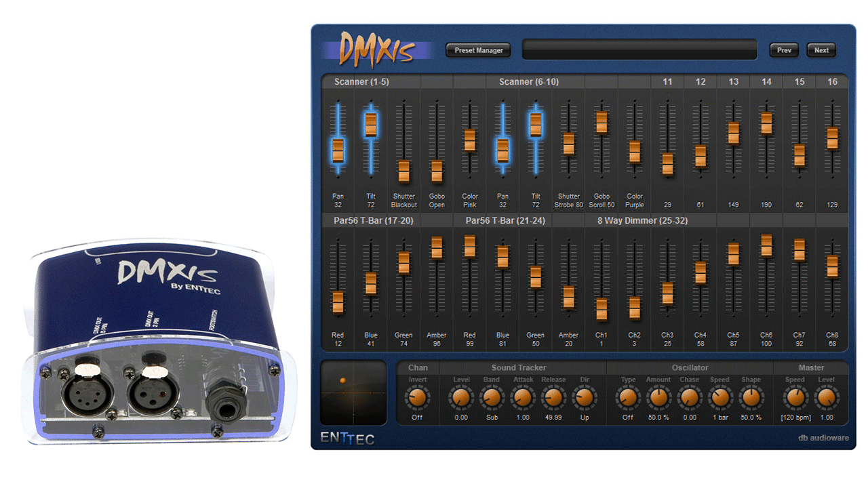Click the Sound Tracker Attack knob
Image resolution: width=868 pixels, height=488 pixels.
[x=523, y=398]
